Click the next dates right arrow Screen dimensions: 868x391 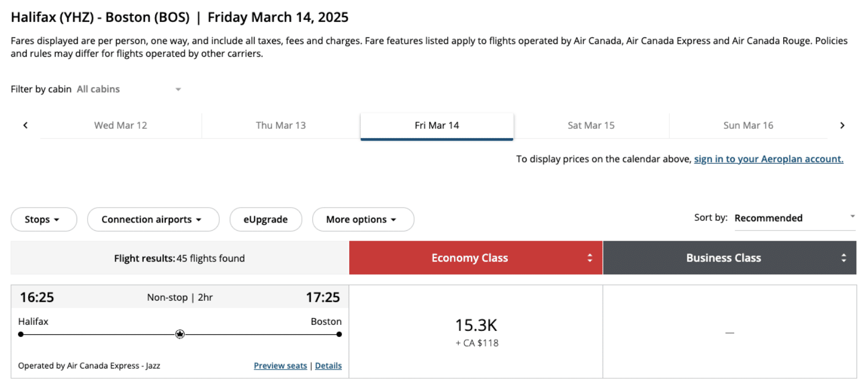[x=842, y=126]
